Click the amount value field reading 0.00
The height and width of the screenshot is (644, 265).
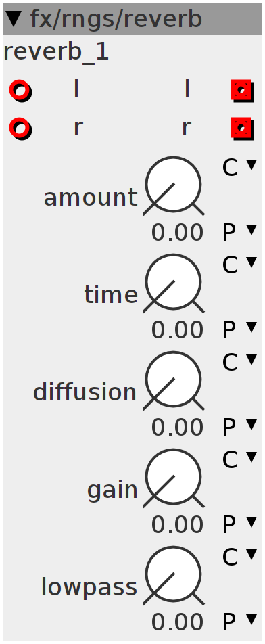tap(177, 233)
